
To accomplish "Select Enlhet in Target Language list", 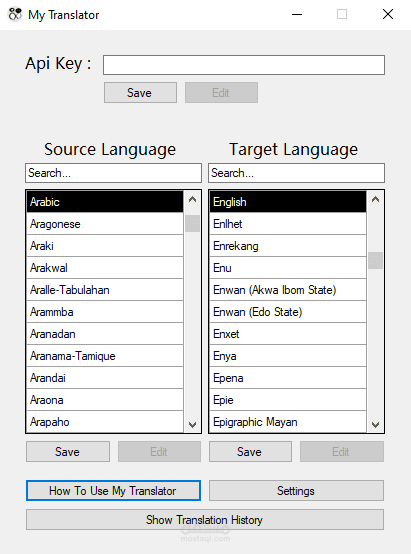I will [288, 224].
